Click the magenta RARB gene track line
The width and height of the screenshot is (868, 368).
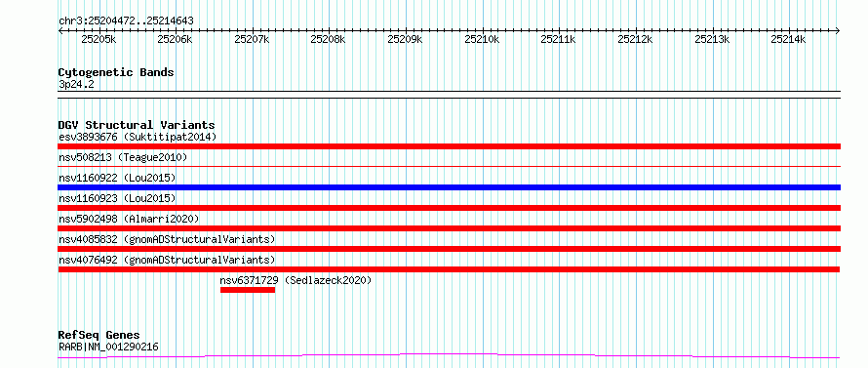tap(450, 356)
